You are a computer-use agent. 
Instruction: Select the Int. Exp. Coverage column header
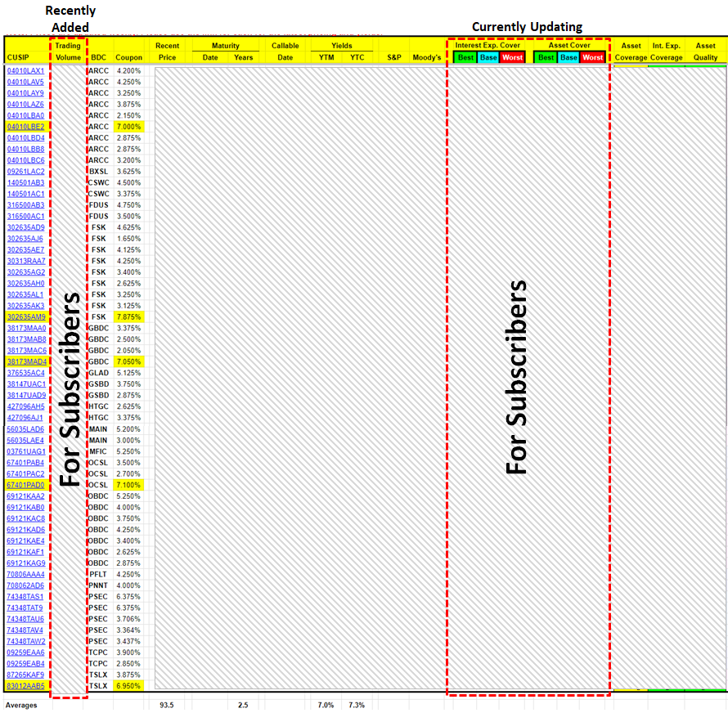tap(667, 52)
